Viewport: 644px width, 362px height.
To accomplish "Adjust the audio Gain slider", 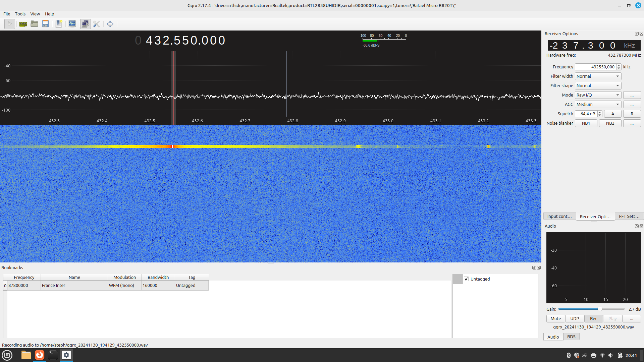I will tap(599, 309).
